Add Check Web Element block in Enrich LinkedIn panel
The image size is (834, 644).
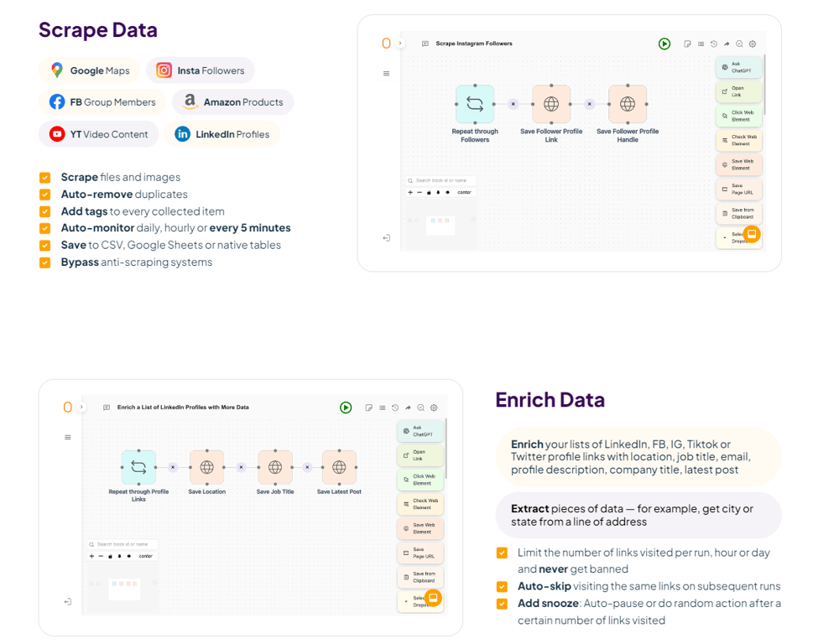click(x=420, y=504)
